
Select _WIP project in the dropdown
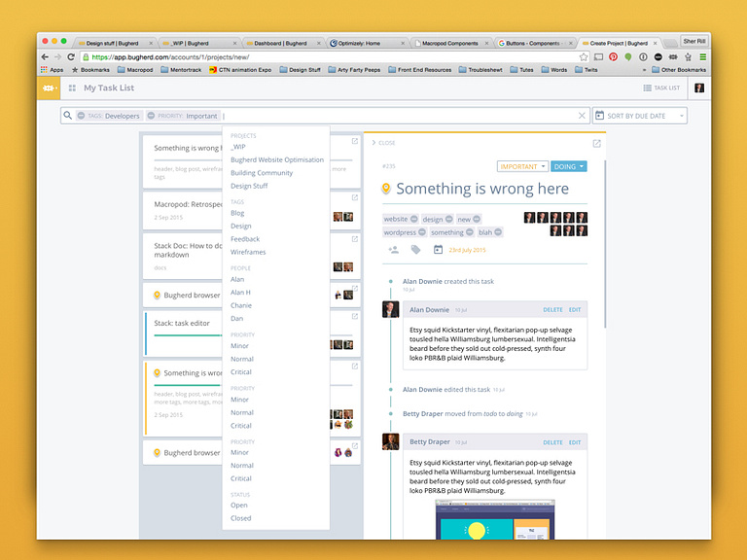pos(238,147)
